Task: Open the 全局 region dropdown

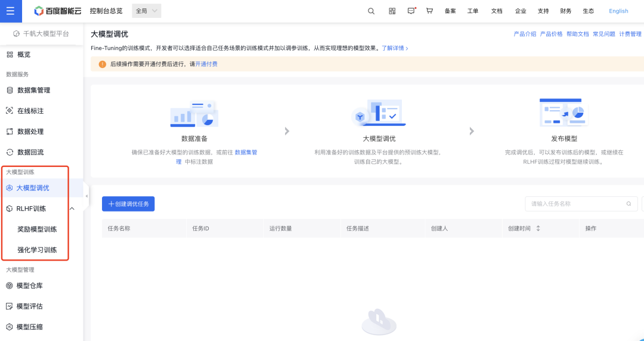Action: click(146, 11)
